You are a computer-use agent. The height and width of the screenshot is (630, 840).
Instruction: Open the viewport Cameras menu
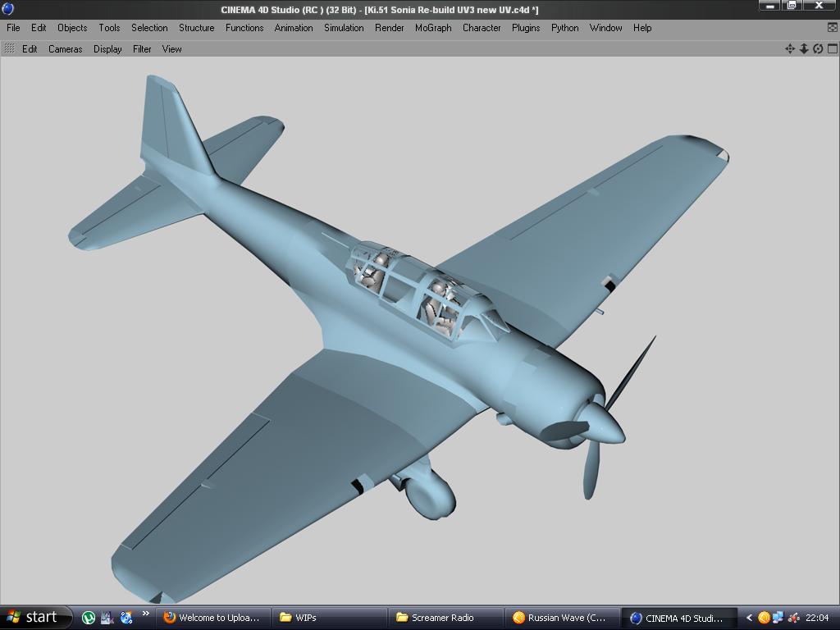pos(65,49)
